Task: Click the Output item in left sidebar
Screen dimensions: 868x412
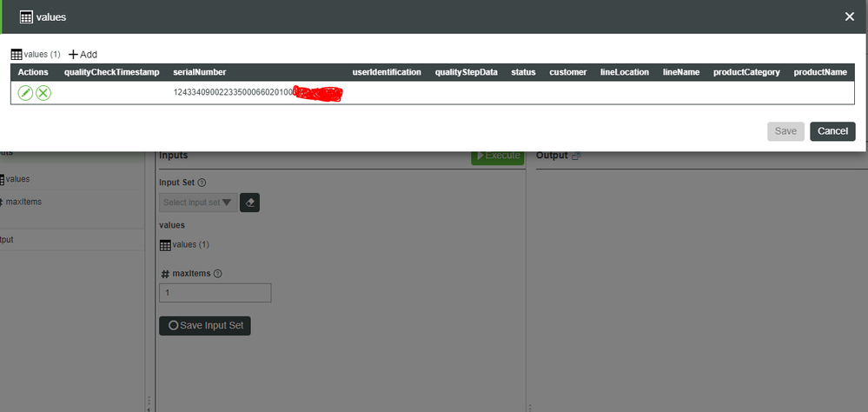Action: [7, 240]
